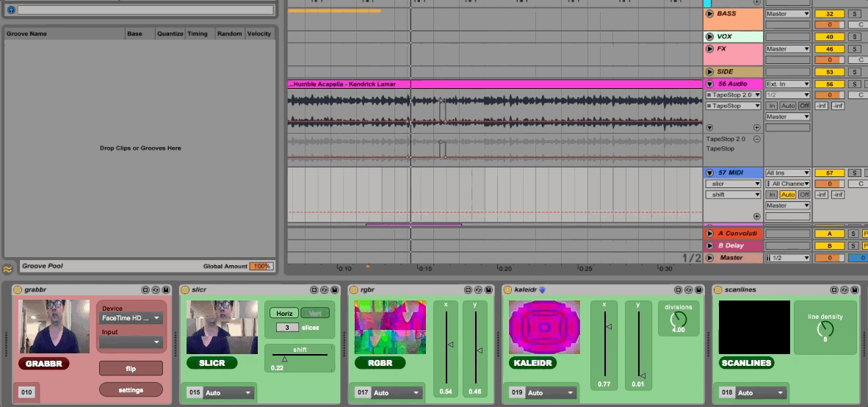This screenshot has height=407, width=868.
Task: Click the KALEIDR label button
Action: (x=532, y=363)
